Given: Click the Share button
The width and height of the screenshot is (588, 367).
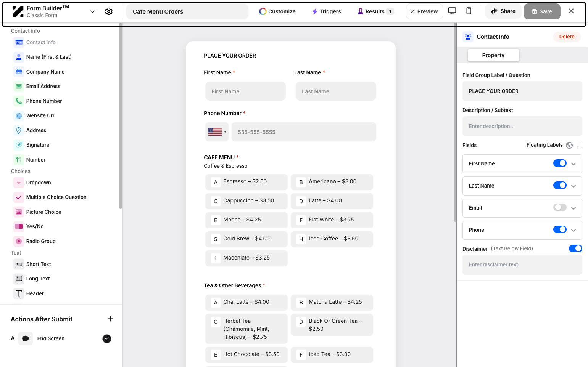Looking at the screenshot, I should pyautogui.click(x=503, y=11).
